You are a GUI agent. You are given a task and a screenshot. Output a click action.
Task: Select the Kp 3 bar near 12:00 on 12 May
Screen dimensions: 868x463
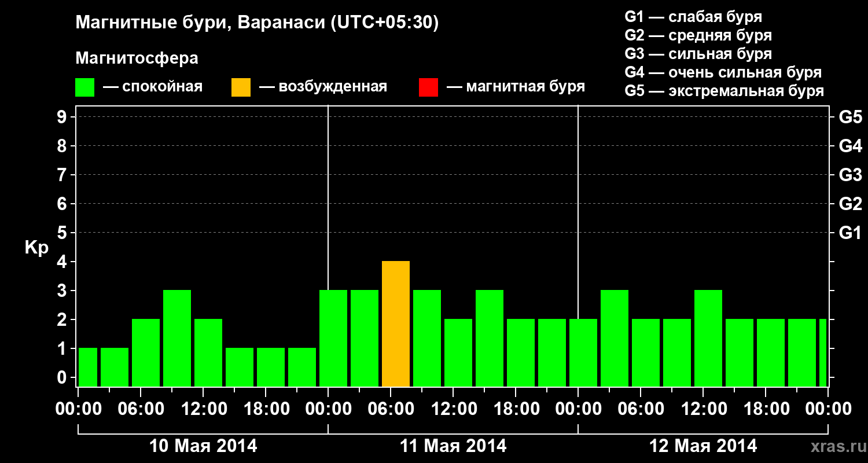coord(708,338)
